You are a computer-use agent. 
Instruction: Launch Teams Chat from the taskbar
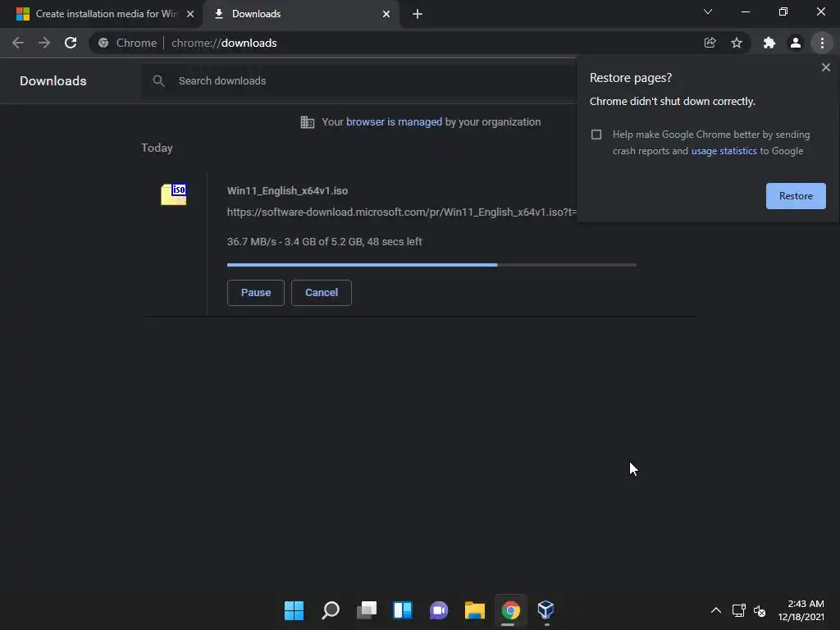[x=439, y=610]
